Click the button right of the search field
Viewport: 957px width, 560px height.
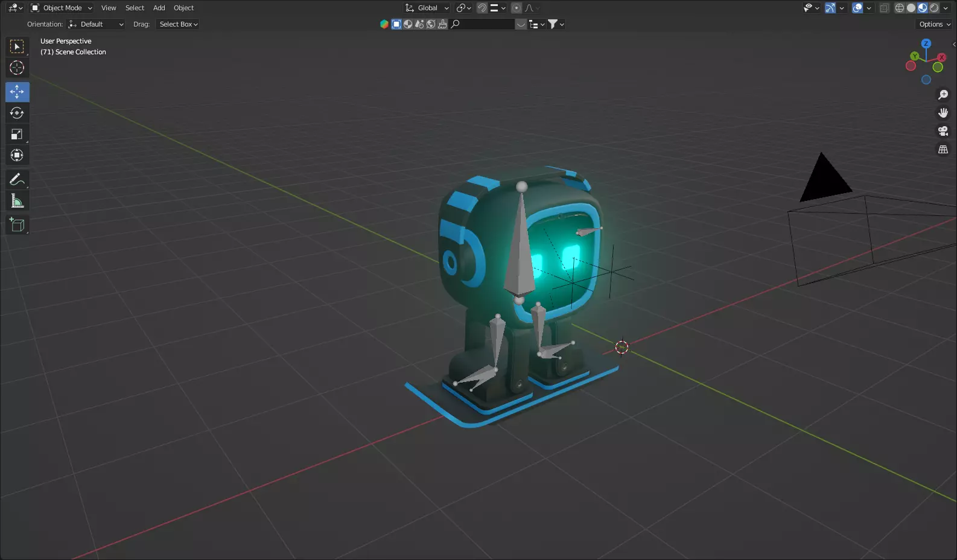pos(520,24)
